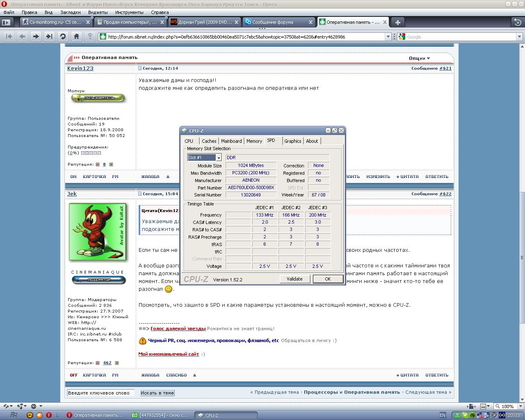Open the closed tabs trash icon

pyautogui.click(x=518, y=22)
